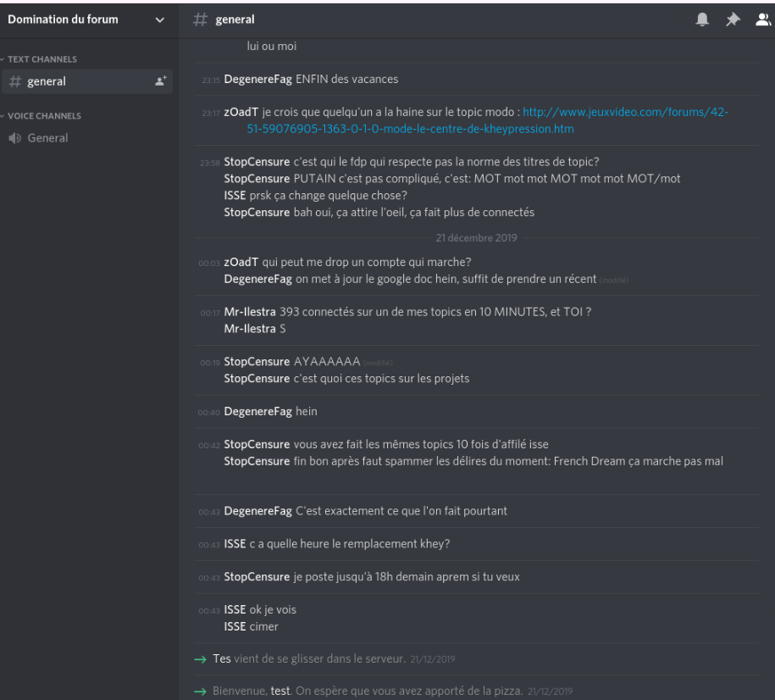
Task: Open the jeuxvideo.com forum link
Action: [x=625, y=112]
